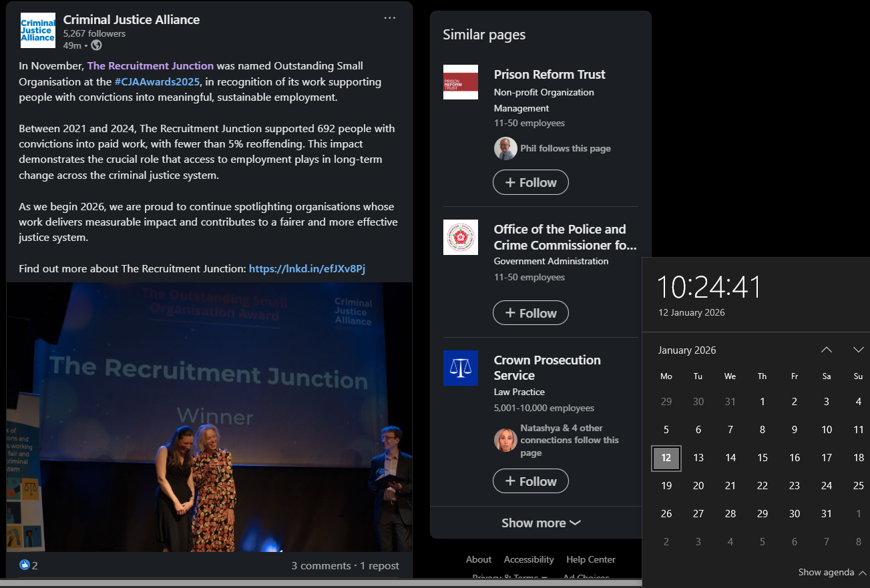Screen dimensions: 870x588
Task: Select 25 January in the calendar
Action: click(859, 486)
